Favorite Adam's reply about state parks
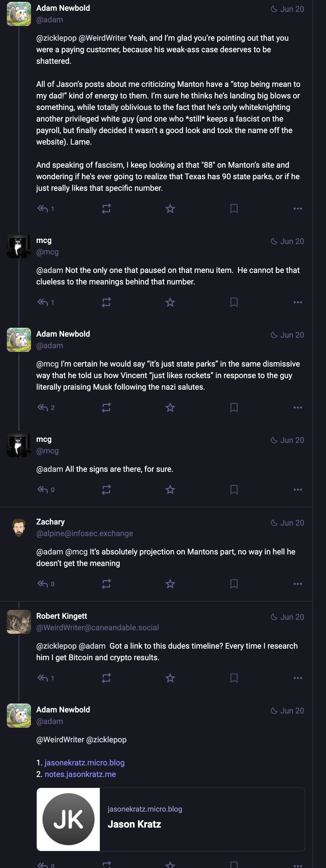 click(x=170, y=407)
